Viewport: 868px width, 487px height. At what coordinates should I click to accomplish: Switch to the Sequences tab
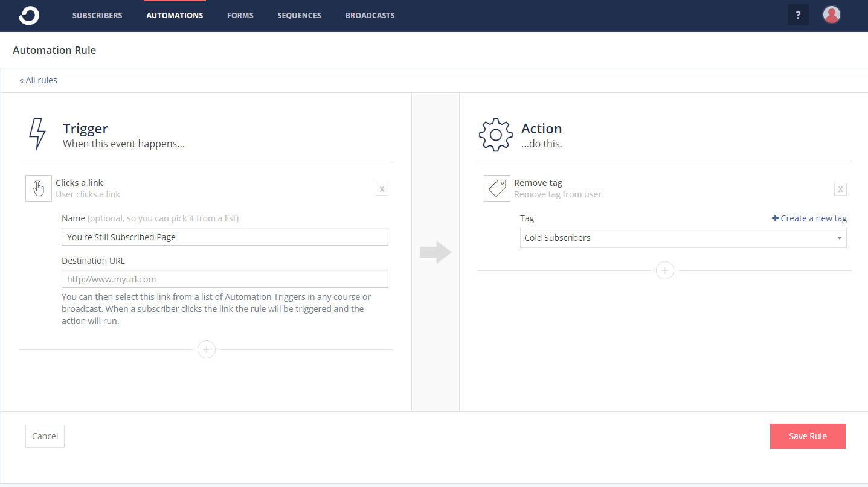[299, 16]
